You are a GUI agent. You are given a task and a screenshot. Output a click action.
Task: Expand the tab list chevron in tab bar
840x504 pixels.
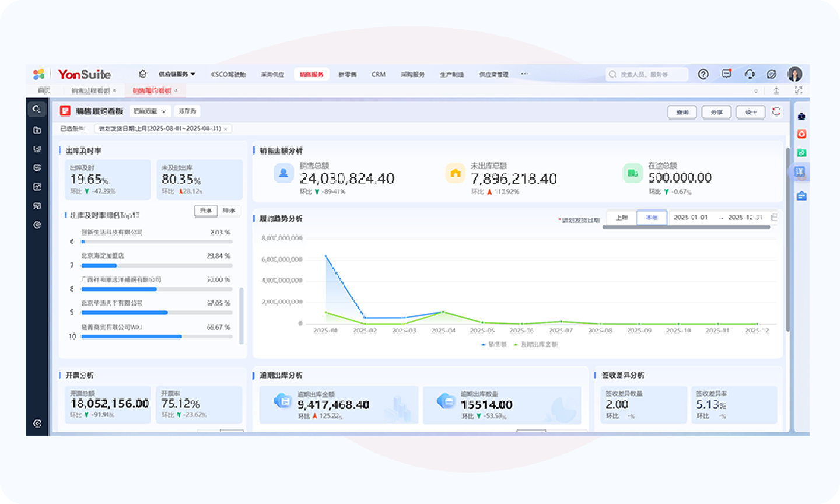[756, 91]
